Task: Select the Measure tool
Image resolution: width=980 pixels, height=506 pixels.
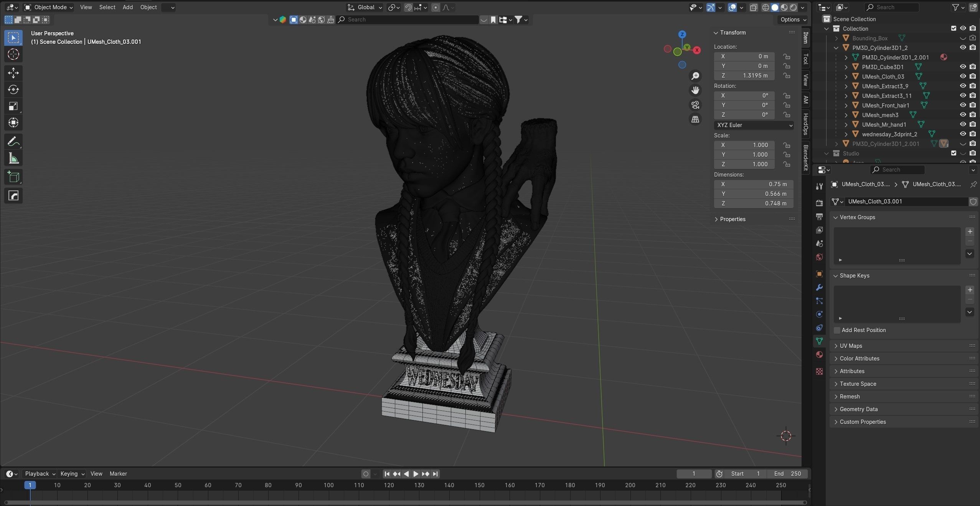Action: [x=13, y=158]
